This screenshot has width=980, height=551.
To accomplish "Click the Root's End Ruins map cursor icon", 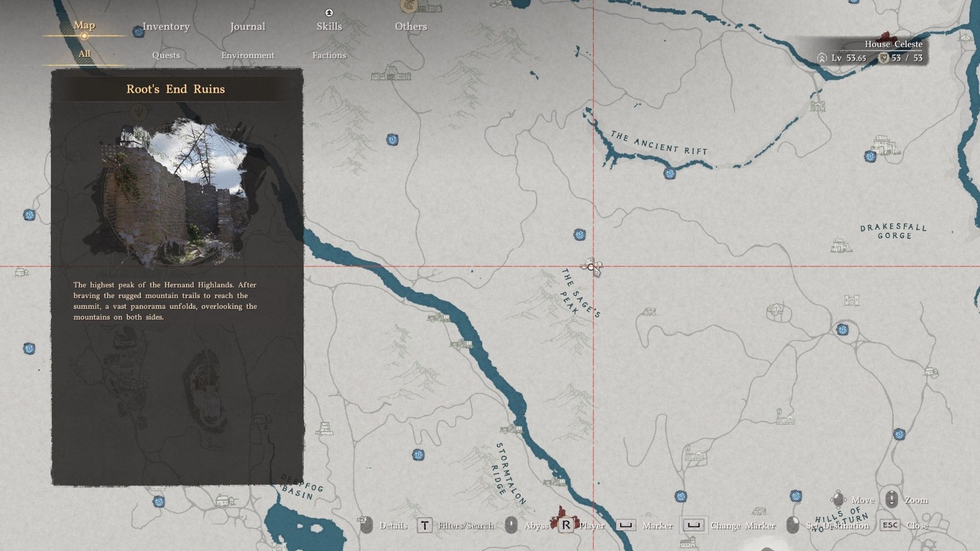I will click(592, 267).
